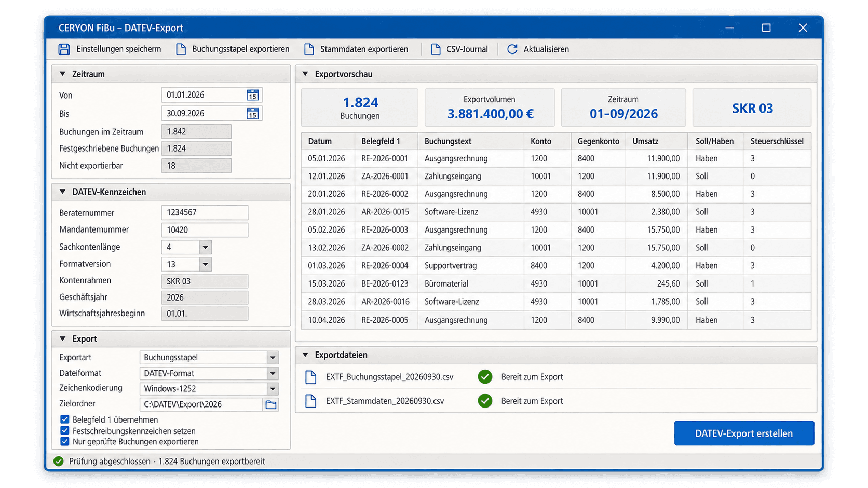This screenshot has width=868, height=488.
Task: Open the calendar picker for Bis date
Action: pyautogui.click(x=252, y=114)
